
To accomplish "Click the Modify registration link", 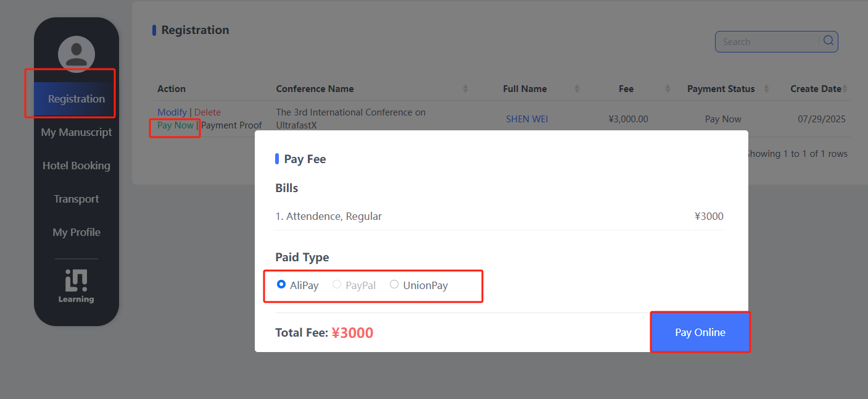I will pyautogui.click(x=172, y=112).
